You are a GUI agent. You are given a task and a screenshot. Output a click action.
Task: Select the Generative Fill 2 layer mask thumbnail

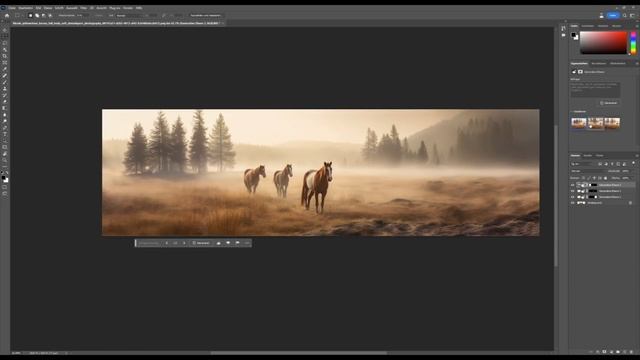click(593, 191)
